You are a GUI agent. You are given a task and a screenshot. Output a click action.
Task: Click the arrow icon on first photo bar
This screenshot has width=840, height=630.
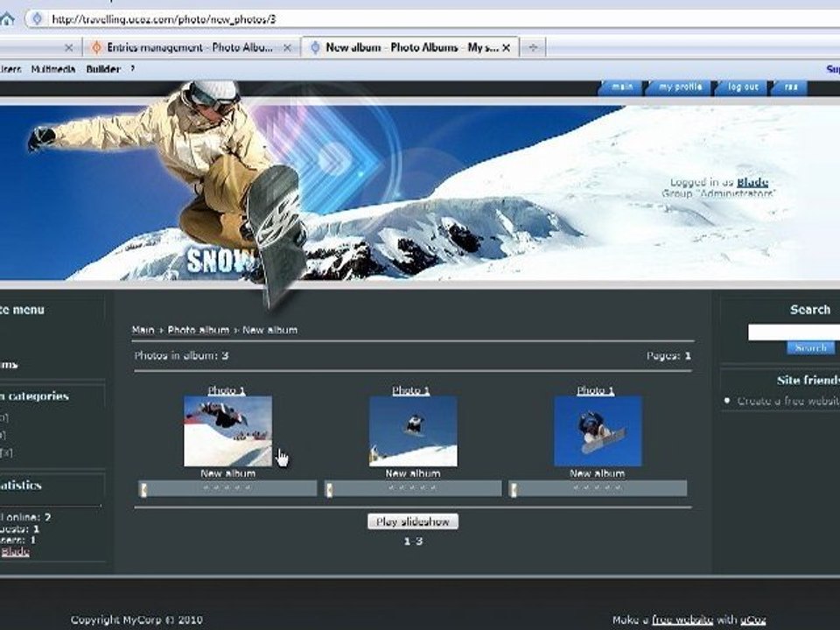(x=143, y=488)
